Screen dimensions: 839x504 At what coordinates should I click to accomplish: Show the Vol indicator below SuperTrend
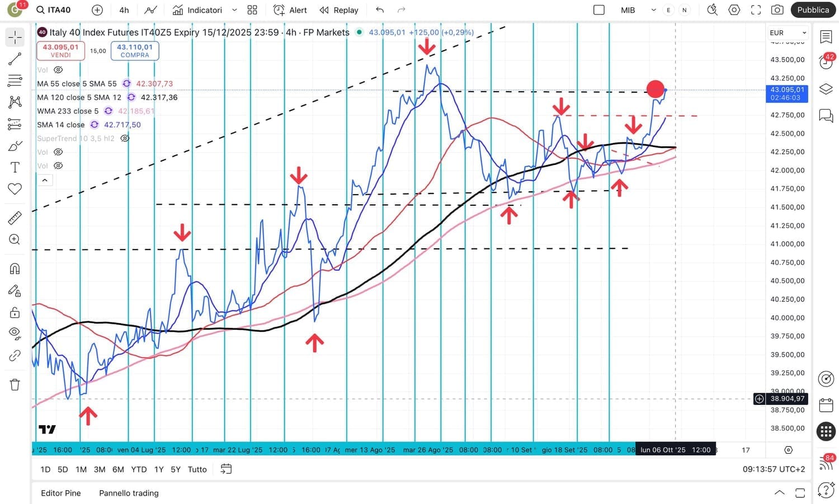(x=58, y=152)
